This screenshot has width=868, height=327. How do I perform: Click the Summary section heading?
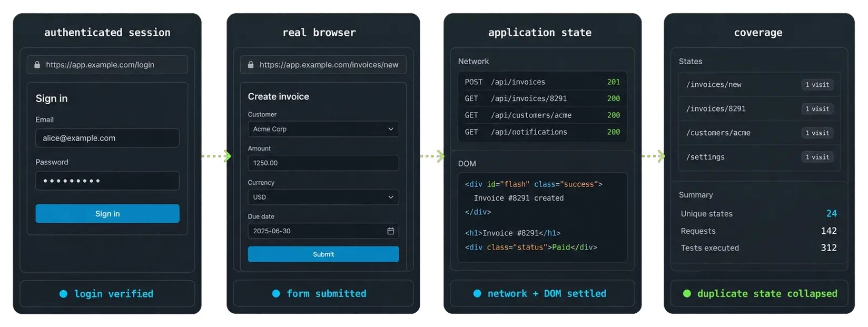(x=696, y=195)
